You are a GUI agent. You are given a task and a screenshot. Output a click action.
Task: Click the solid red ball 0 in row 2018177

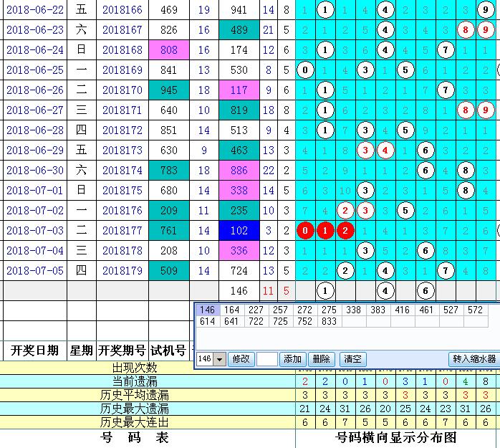click(306, 231)
